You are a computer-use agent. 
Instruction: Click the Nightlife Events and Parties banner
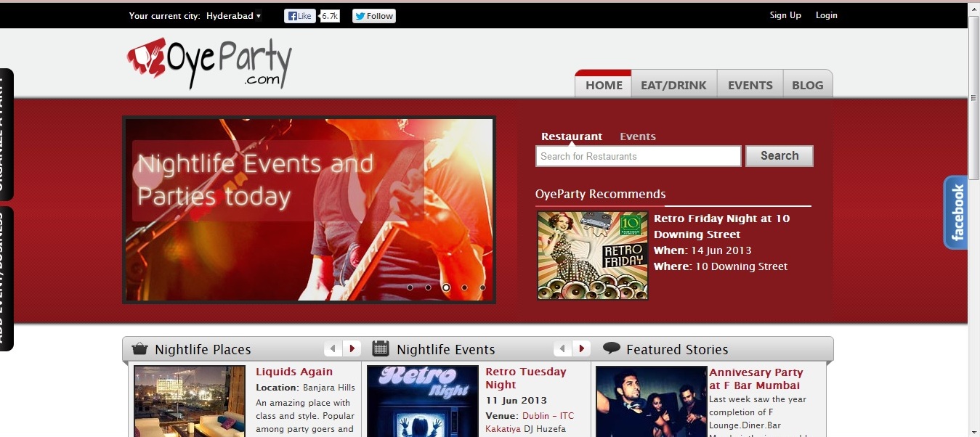coord(309,210)
